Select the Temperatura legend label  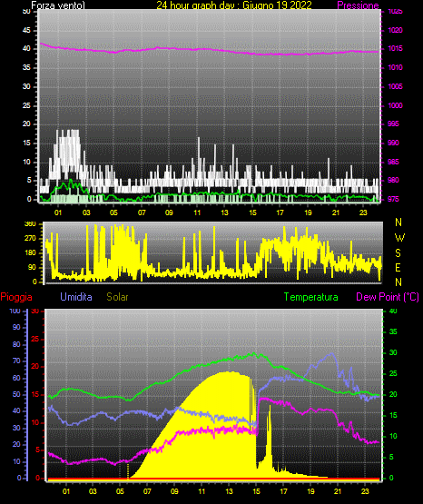point(310,297)
